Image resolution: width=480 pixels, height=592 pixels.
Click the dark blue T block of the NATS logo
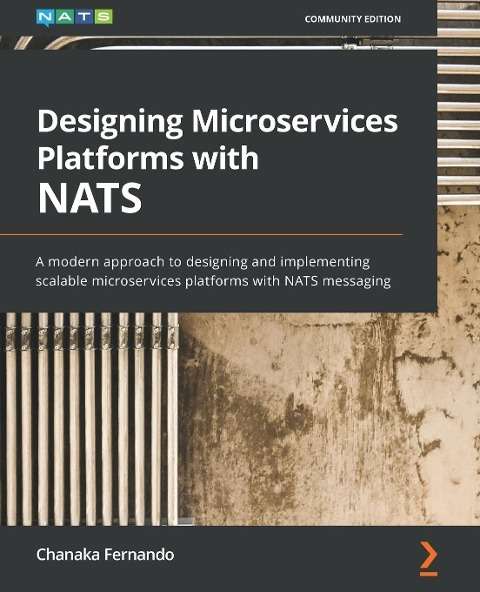click(84, 17)
